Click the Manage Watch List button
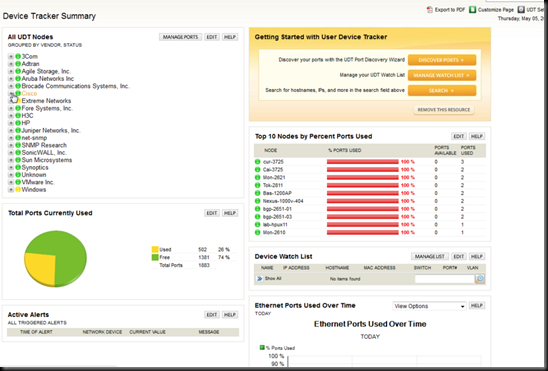The image size is (548, 371). coord(442,75)
